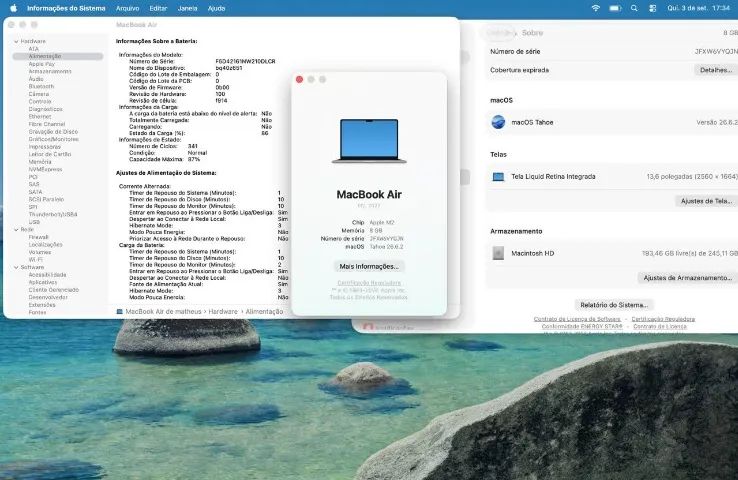Viewport: 738px width, 480px height.
Task: Click the macOS Tahoe icon
Action: 498,122
